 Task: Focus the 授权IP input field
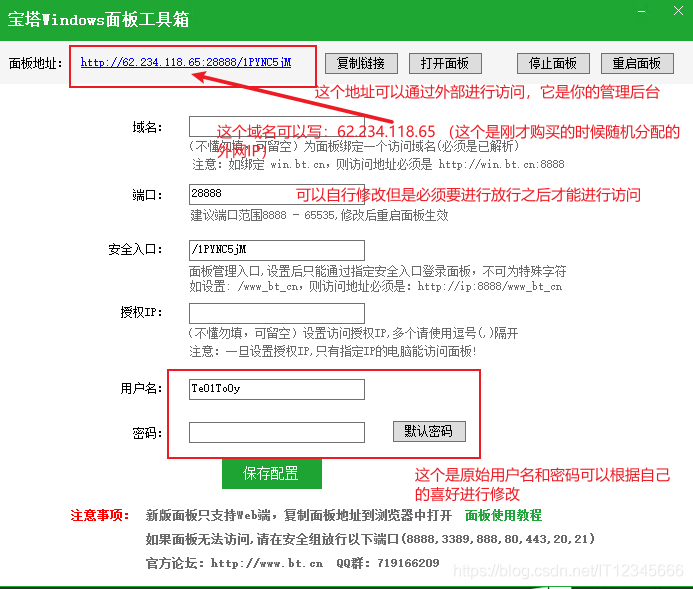(277, 313)
